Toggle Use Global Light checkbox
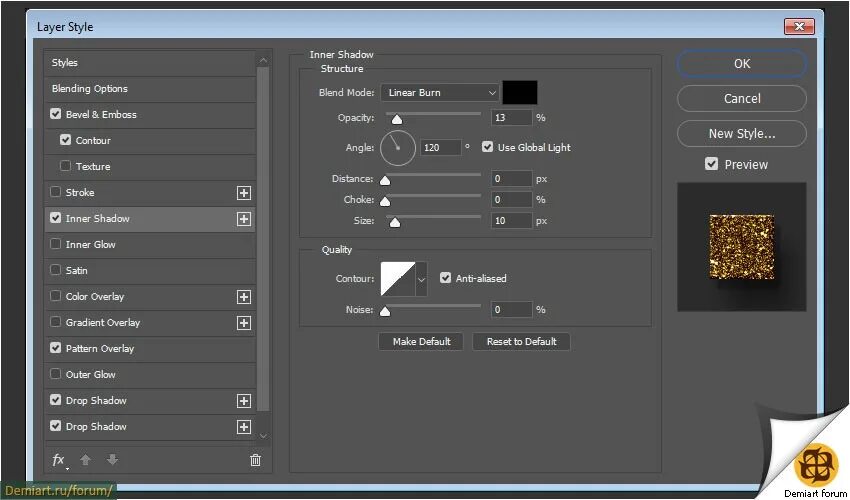Viewport: 850px width, 500px height. pyautogui.click(x=487, y=147)
